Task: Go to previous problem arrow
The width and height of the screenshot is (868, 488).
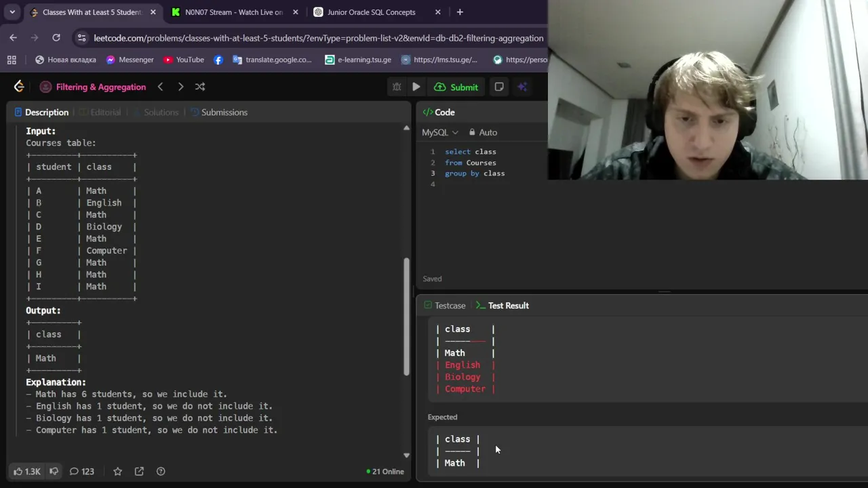Action: tap(160, 87)
